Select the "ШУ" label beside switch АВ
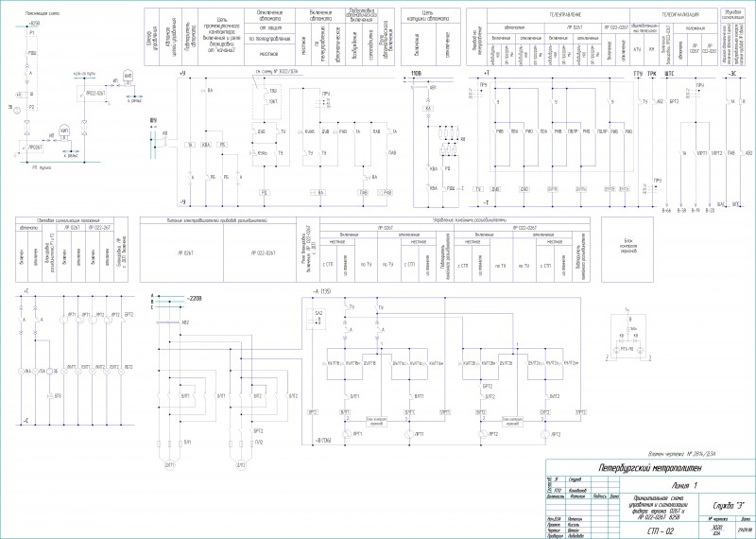 [x=154, y=120]
